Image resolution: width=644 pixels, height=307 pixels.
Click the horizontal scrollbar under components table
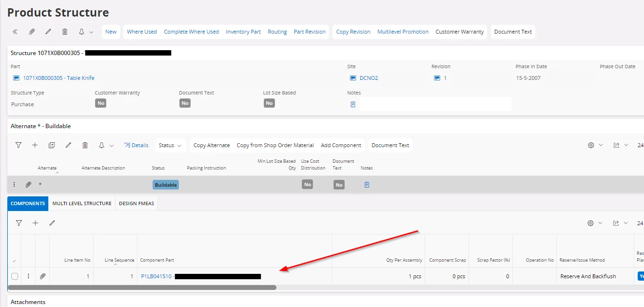(x=142, y=288)
